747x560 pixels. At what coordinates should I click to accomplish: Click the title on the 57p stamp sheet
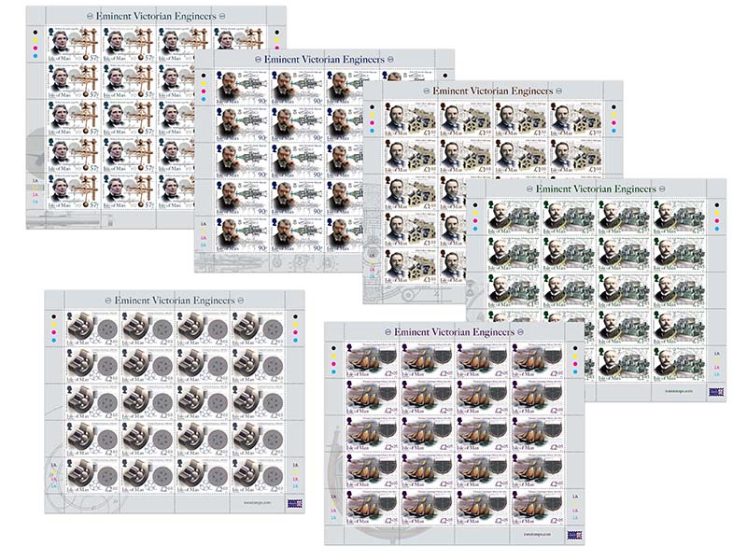coord(156,16)
